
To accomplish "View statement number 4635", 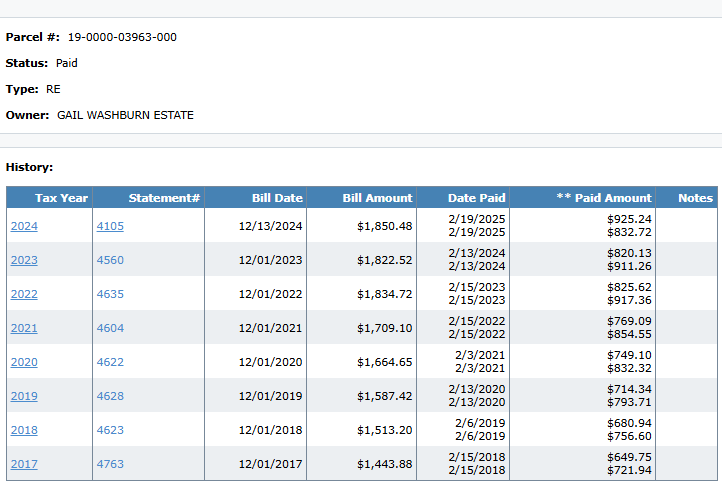I will click(x=110, y=294).
